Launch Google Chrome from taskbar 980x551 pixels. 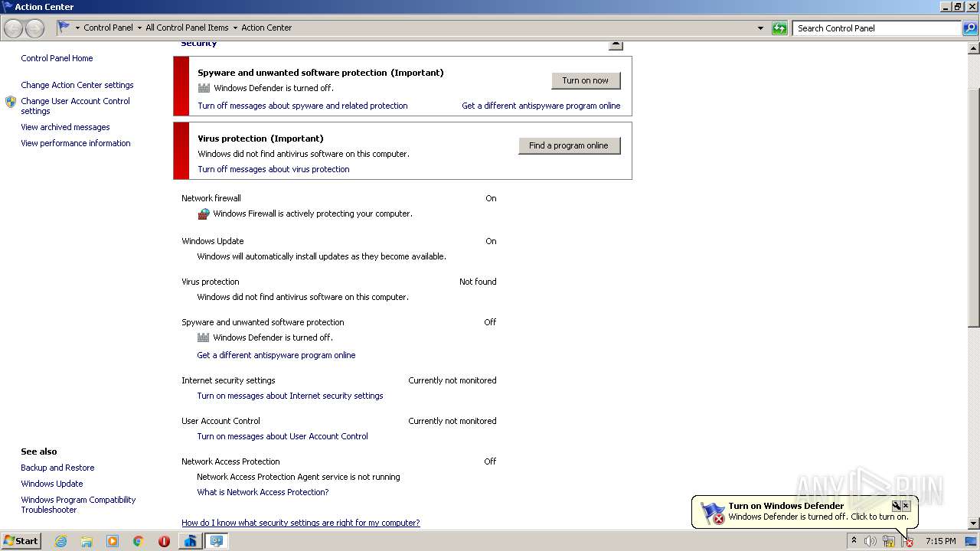coord(139,541)
